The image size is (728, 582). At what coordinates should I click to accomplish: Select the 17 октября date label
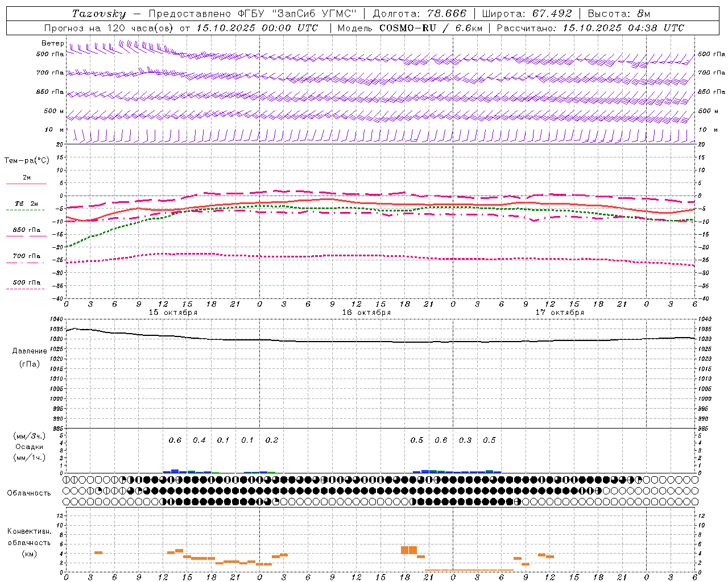tap(560, 313)
